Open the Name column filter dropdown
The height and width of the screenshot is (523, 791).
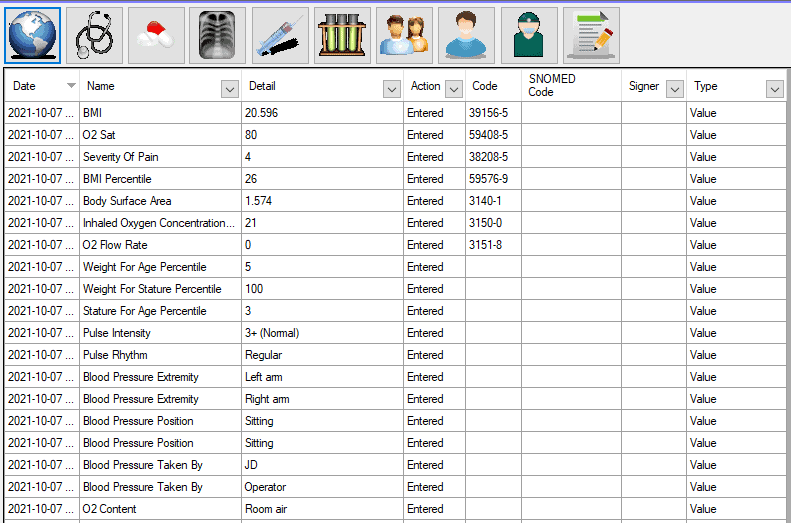(230, 89)
